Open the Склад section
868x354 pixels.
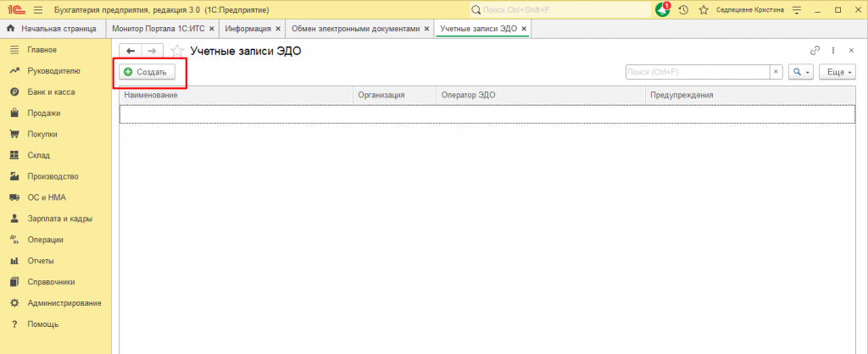pyautogui.click(x=39, y=156)
